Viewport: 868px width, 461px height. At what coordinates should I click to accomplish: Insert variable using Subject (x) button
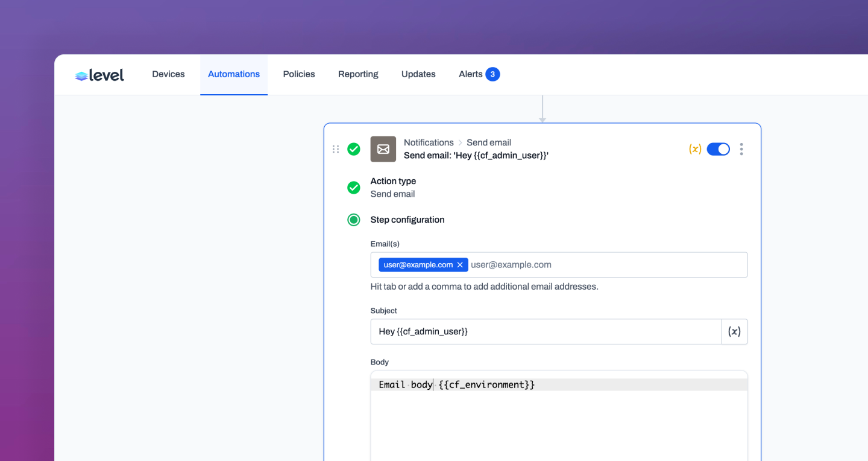pos(734,332)
